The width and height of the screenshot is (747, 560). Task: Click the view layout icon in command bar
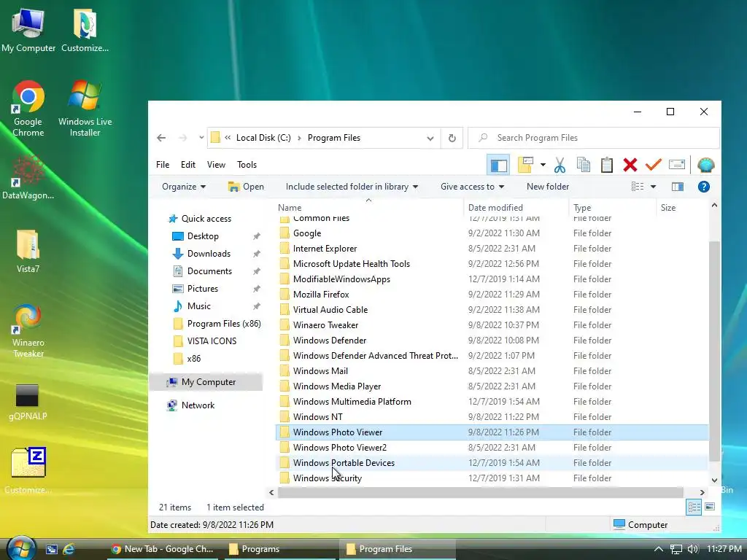pos(638,187)
